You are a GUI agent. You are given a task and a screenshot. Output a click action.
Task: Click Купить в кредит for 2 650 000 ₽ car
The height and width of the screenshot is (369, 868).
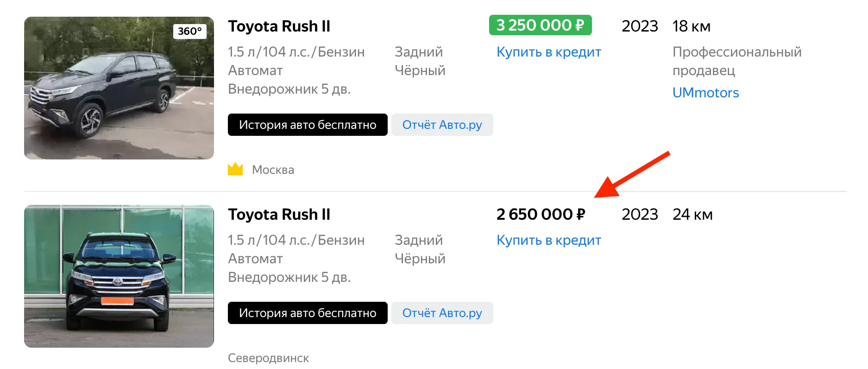point(548,240)
